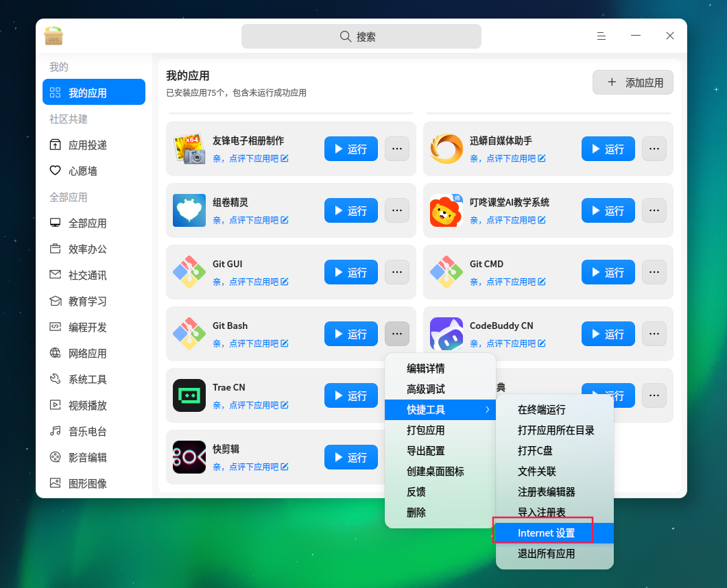
Task: Open 全部应用 category with monitor icon
Action: click(94, 223)
